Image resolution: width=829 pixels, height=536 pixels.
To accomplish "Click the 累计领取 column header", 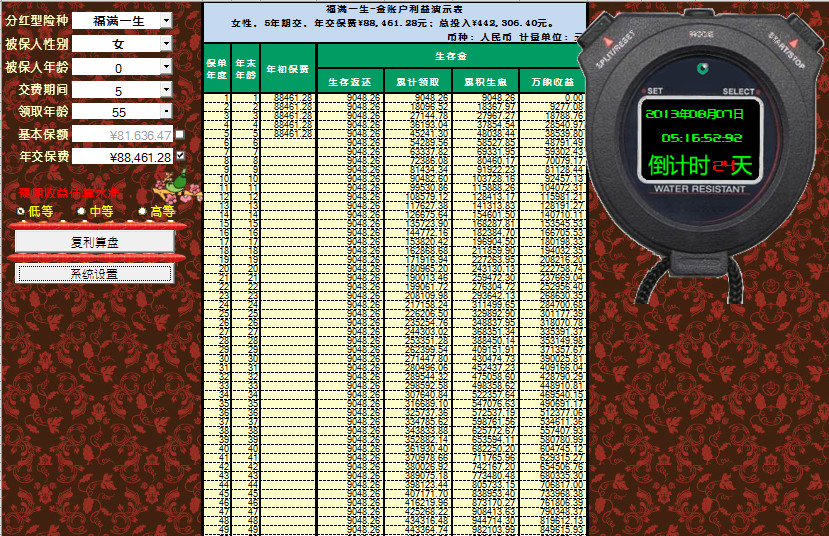I will click(418, 82).
